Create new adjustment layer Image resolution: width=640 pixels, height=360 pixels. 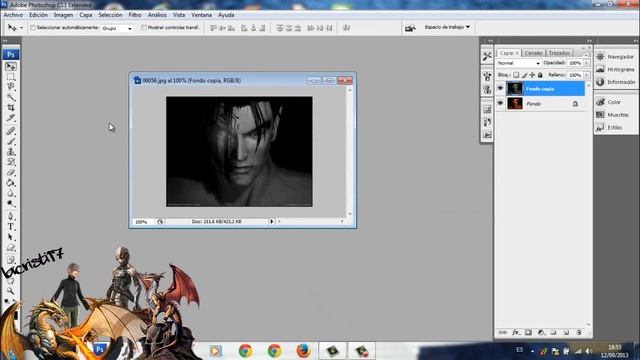click(541, 333)
